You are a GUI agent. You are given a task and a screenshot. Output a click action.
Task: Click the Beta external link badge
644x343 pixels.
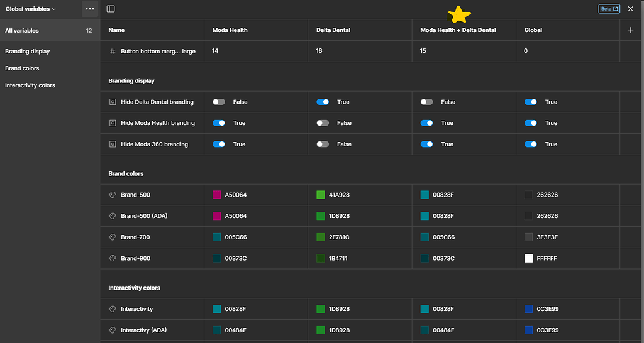(x=609, y=9)
